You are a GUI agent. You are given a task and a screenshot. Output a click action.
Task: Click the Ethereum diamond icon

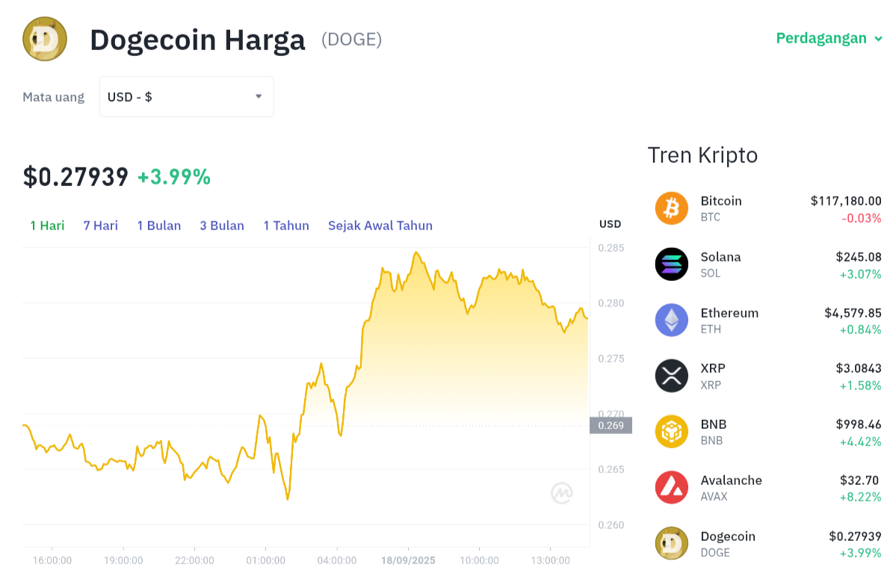pyautogui.click(x=672, y=320)
